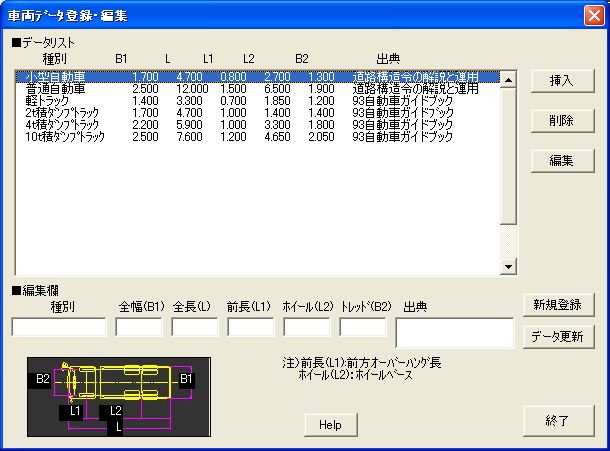
Task: Select the 小型自動車 row
Action: click(258, 77)
